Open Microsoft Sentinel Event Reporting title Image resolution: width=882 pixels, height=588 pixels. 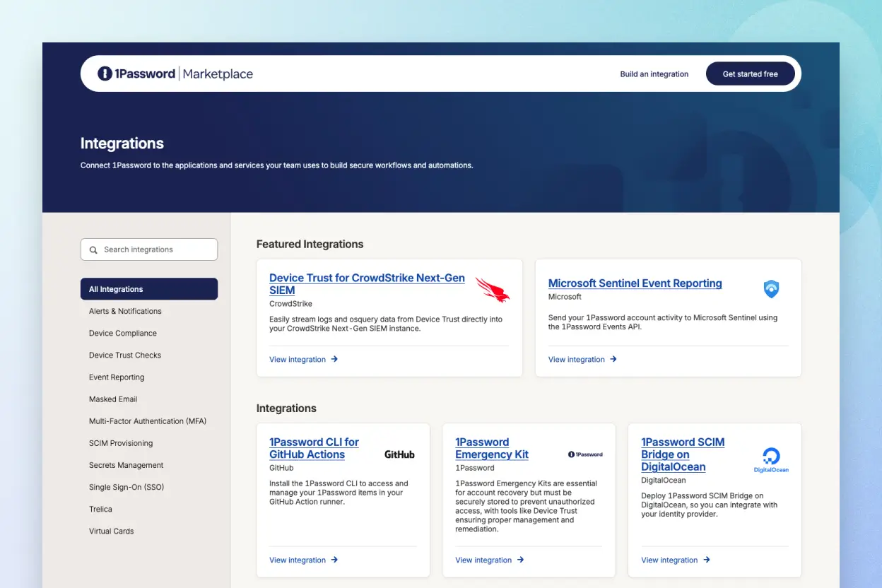click(x=635, y=283)
